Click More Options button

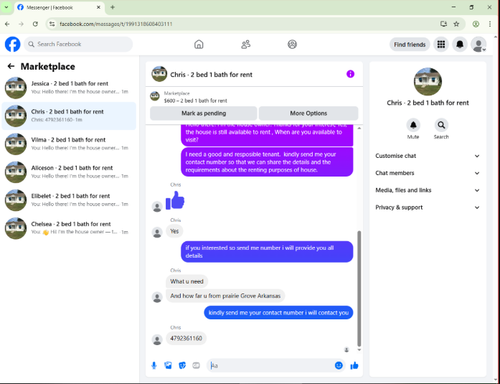tap(308, 113)
